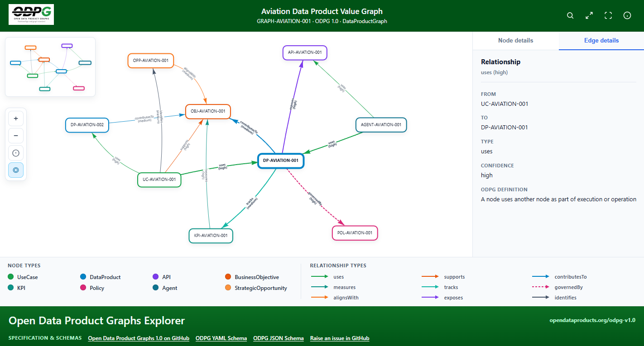644x346 pixels.
Task: Select the Edge details tab
Action: pos(601,41)
